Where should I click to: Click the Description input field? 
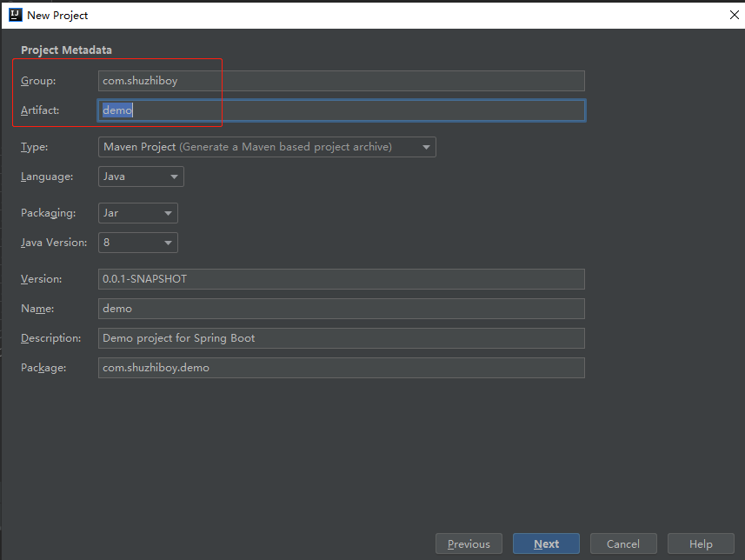tap(341, 338)
